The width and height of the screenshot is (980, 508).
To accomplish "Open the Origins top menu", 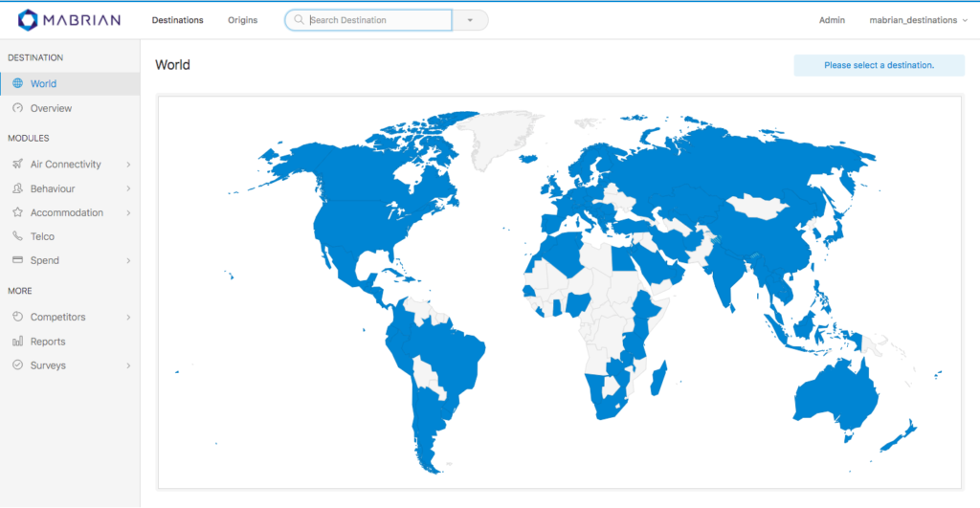I will coord(242,20).
